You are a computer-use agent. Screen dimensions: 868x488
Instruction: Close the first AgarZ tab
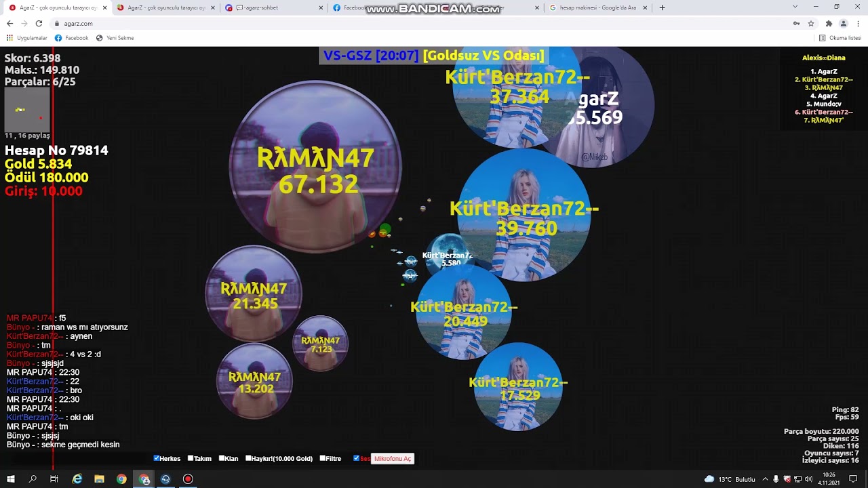[104, 7]
